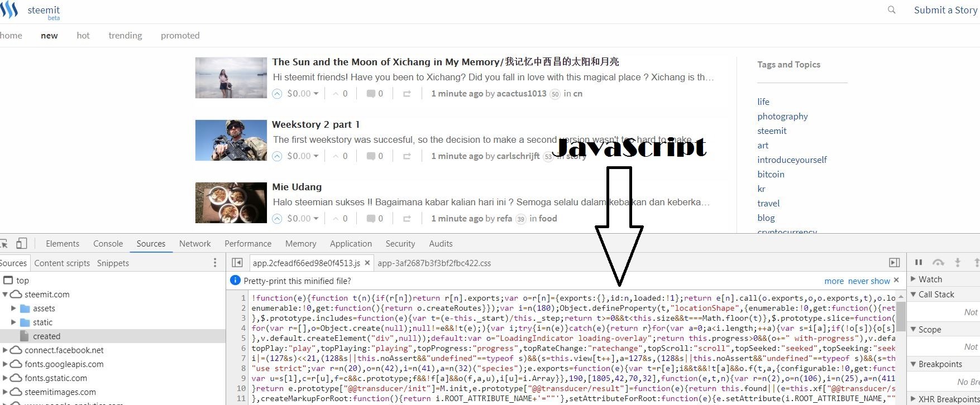The width and height of the screenshot is (980, 405).
Task: Collapse the Scope section
Action: (914, 329)
